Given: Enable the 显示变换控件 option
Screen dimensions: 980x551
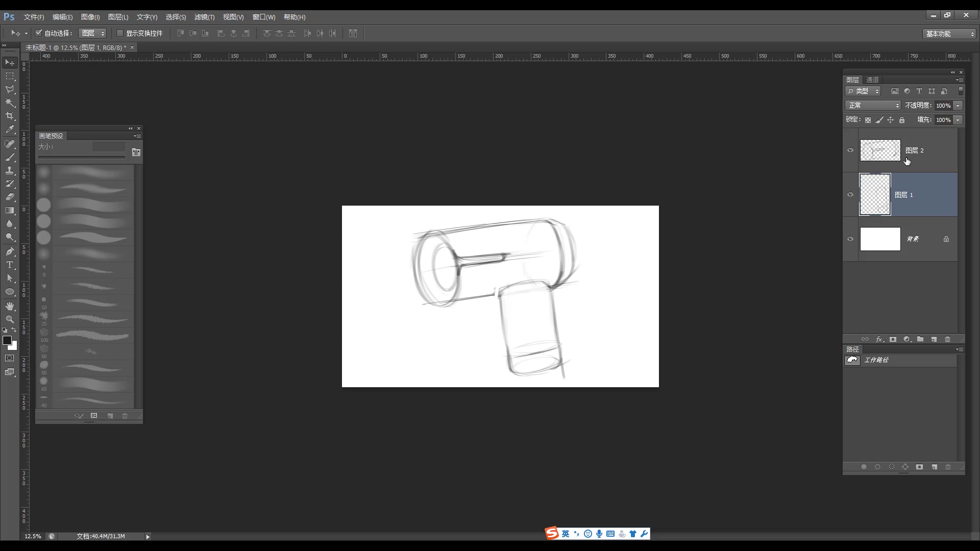Looking at the screenshot, I should (x=119, y=33).
